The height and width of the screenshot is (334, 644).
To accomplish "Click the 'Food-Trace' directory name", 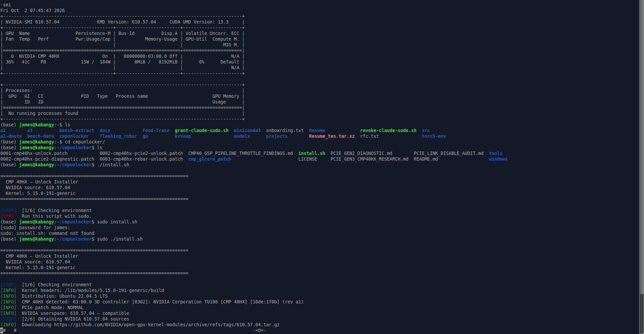I will (x=156, y=130).
